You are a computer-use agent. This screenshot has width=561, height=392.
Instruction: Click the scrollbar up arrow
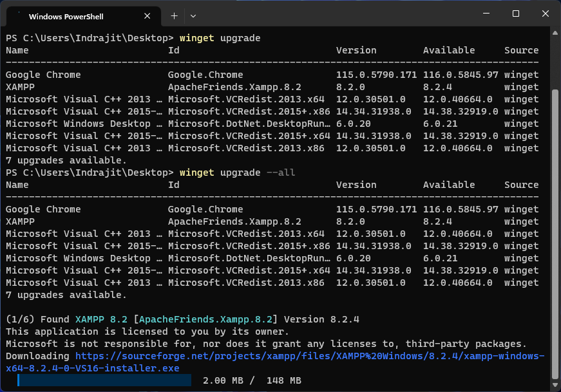pyautogui.click(x=555, y=34)
